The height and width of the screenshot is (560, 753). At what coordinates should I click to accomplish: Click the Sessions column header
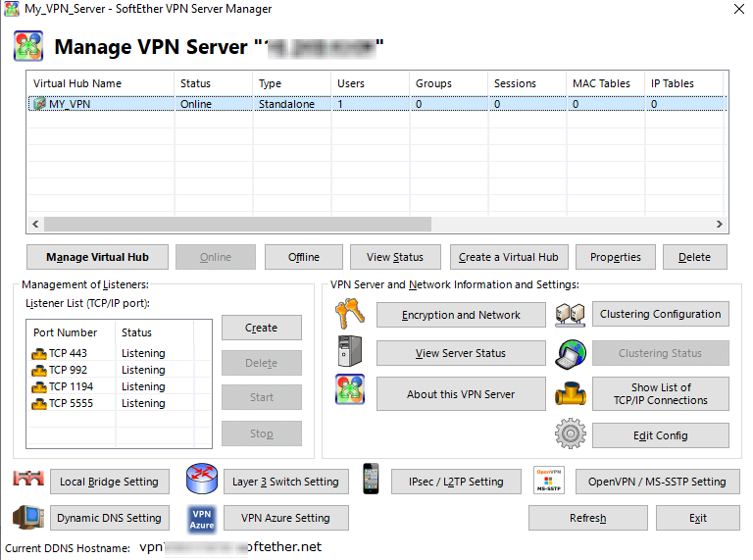[x=527, y=83]
